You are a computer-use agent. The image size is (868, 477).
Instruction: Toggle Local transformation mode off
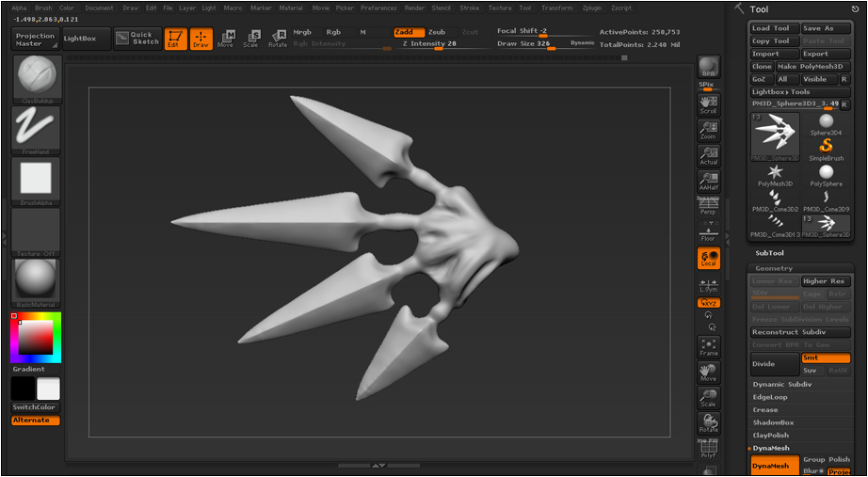(709, 258)
